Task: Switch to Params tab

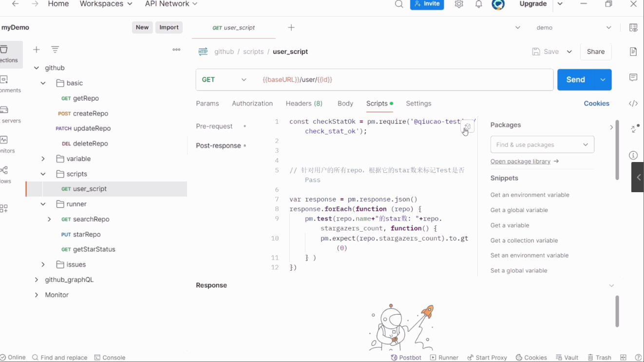Action: click(208, 104)
